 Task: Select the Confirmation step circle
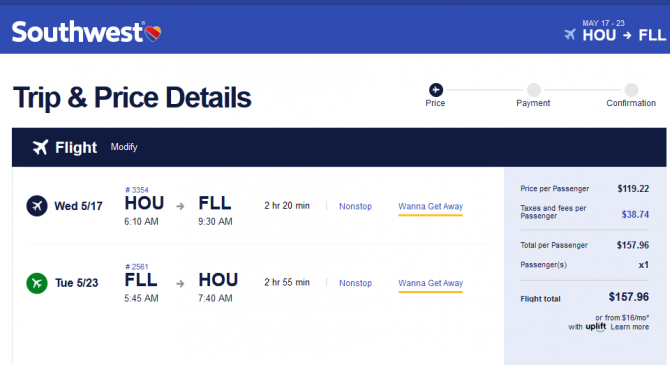coord(631,90)
